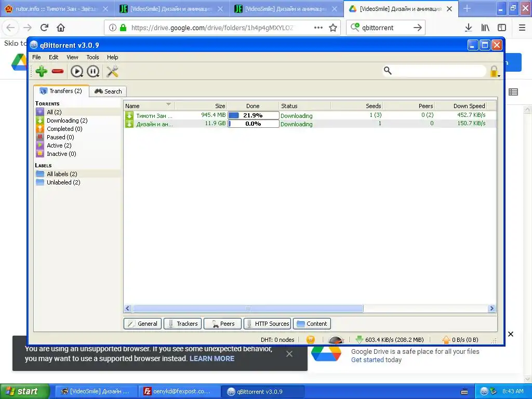
Task: Sort by the Peers column header
Action: pos(409,106)
